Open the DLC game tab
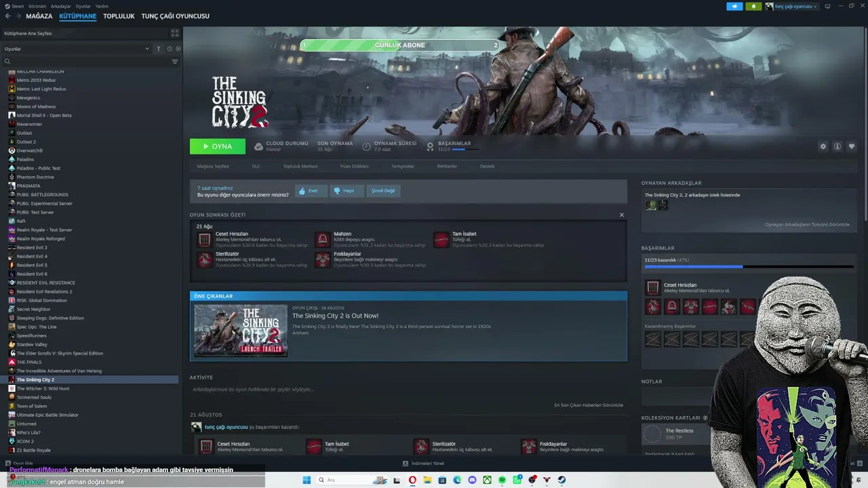868x488 pixels. tap(256, 166)
